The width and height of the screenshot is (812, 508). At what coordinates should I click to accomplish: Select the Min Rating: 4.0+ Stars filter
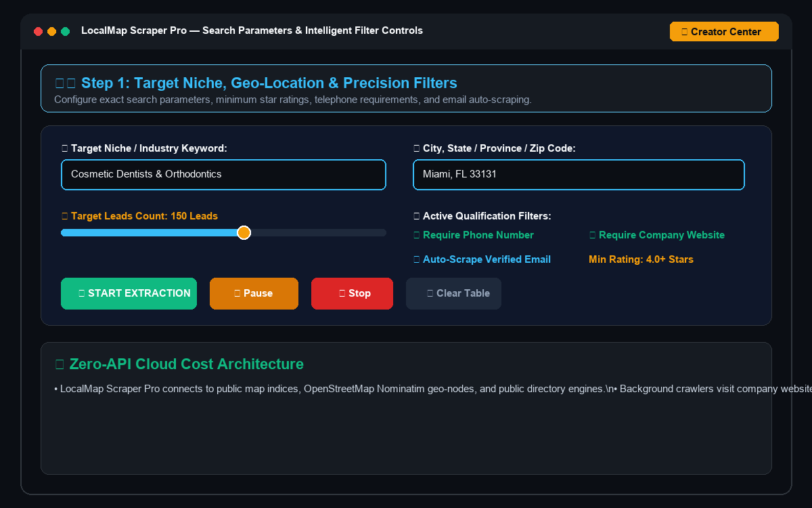coord(641,259)
